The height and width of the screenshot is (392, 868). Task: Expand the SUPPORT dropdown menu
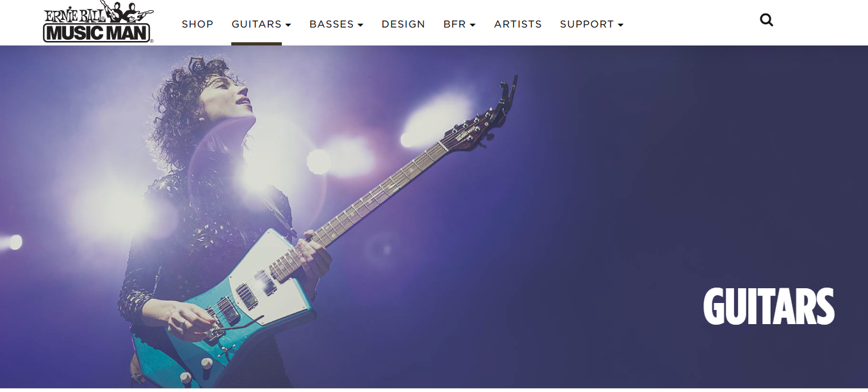pyautogui.click(x=592, y=24)
